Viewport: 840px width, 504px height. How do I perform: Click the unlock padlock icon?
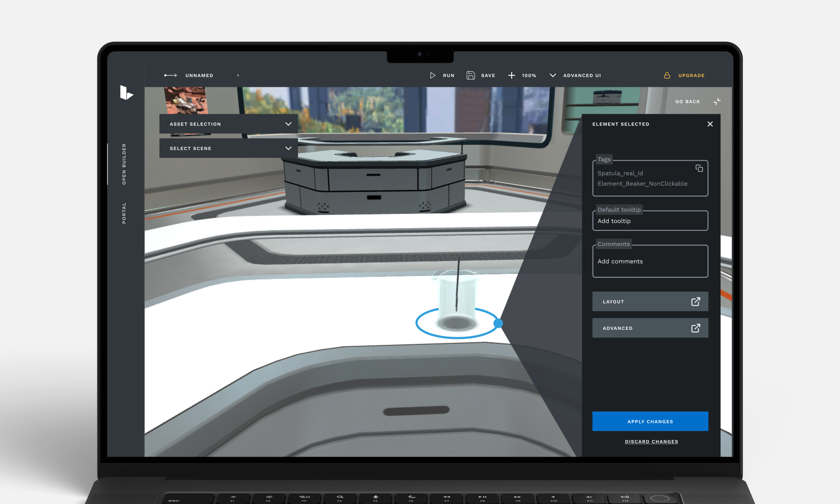[x=667, y=75]
